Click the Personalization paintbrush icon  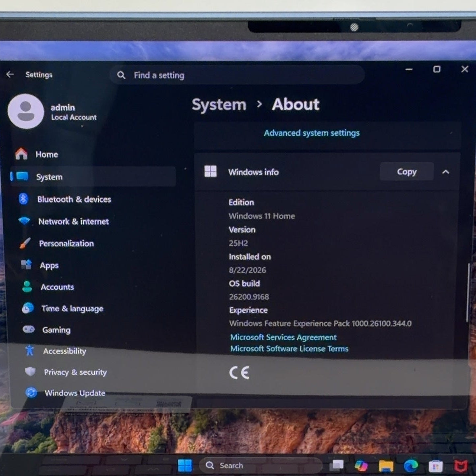pos(25,243)
